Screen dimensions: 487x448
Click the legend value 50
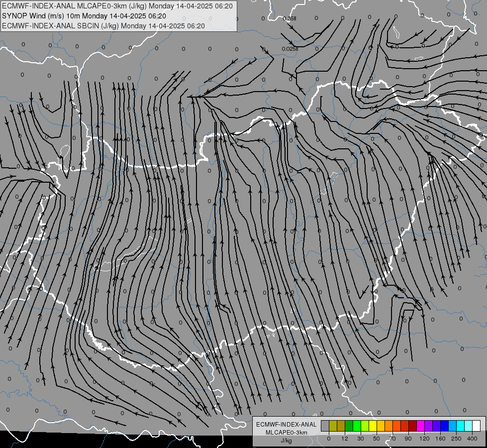[x=377, y=439]
